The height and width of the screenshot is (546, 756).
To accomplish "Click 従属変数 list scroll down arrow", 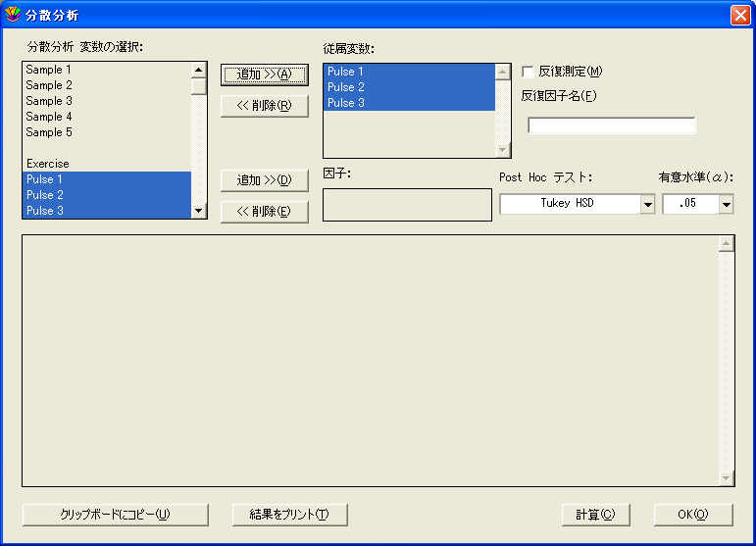I will [502, 150].
